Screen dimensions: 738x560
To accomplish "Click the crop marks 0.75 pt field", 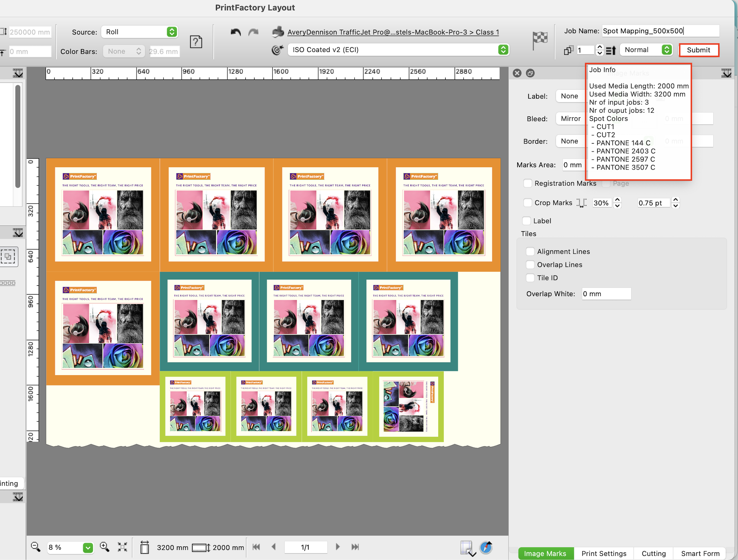I will [x=654, y=203].
